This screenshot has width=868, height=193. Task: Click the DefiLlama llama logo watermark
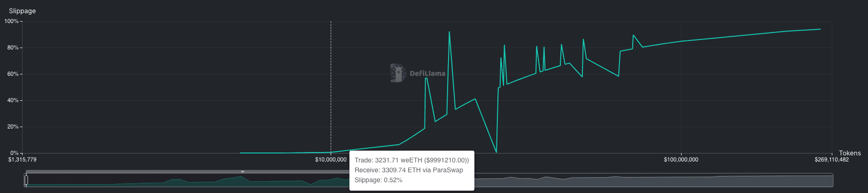398,73
